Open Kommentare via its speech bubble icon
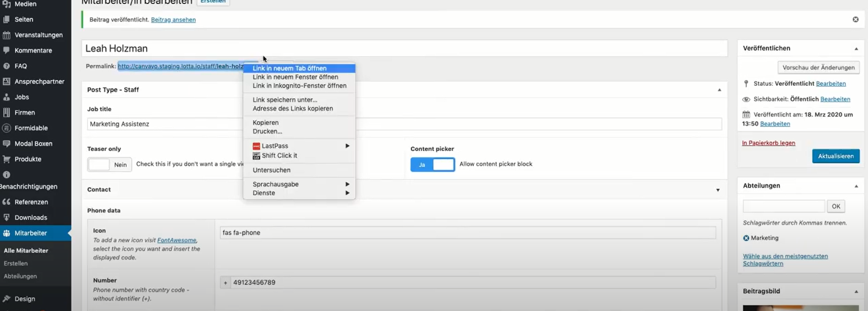The width and height of the screenshot is (868, 311). pyautogui.click(x=6, y=50)
